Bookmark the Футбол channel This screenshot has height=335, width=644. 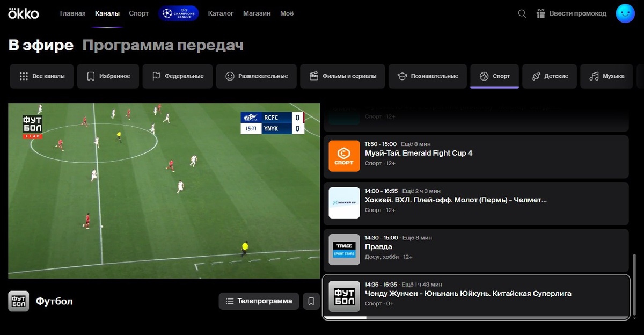click(x=311, y=301)
